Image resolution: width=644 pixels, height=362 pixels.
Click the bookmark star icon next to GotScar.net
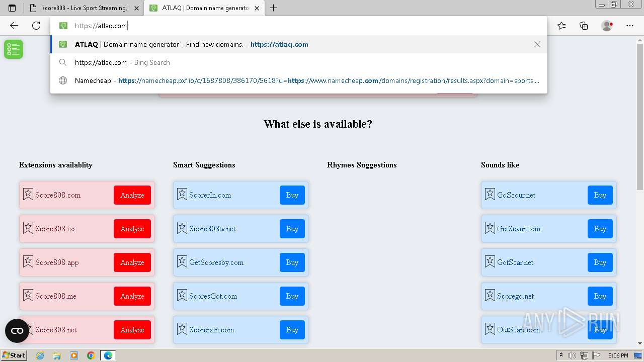490,261
